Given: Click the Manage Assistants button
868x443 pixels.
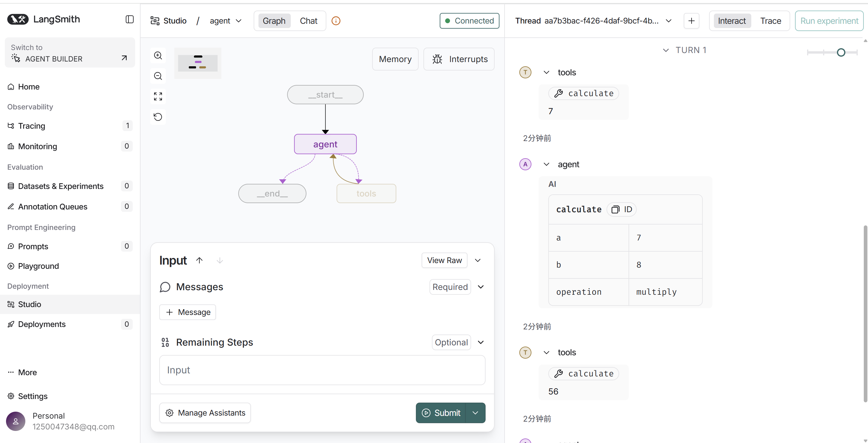Looking at the screenshot, I should tap(205, 413).
